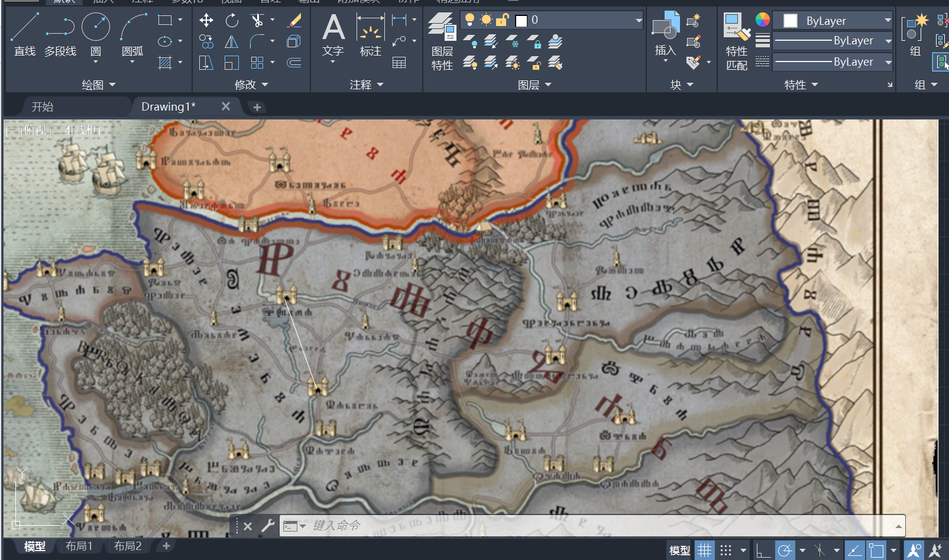This screenshot has width=949, height=560.
Task: Toggle layer 0 lock padlock icon
Action: (x=503, y=20)
